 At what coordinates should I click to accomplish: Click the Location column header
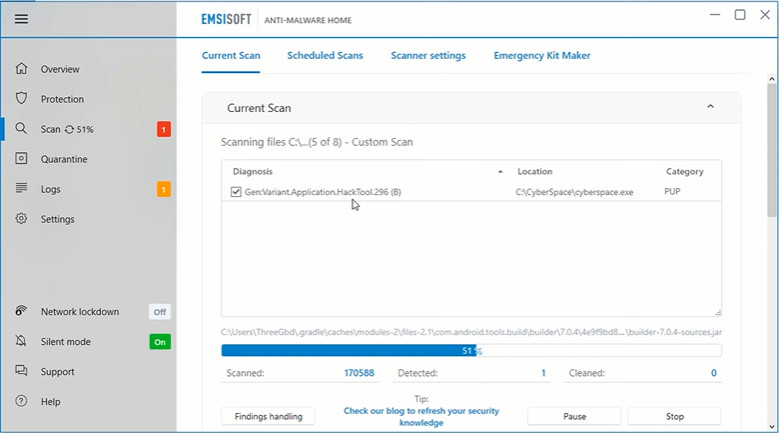coord(535,171)
